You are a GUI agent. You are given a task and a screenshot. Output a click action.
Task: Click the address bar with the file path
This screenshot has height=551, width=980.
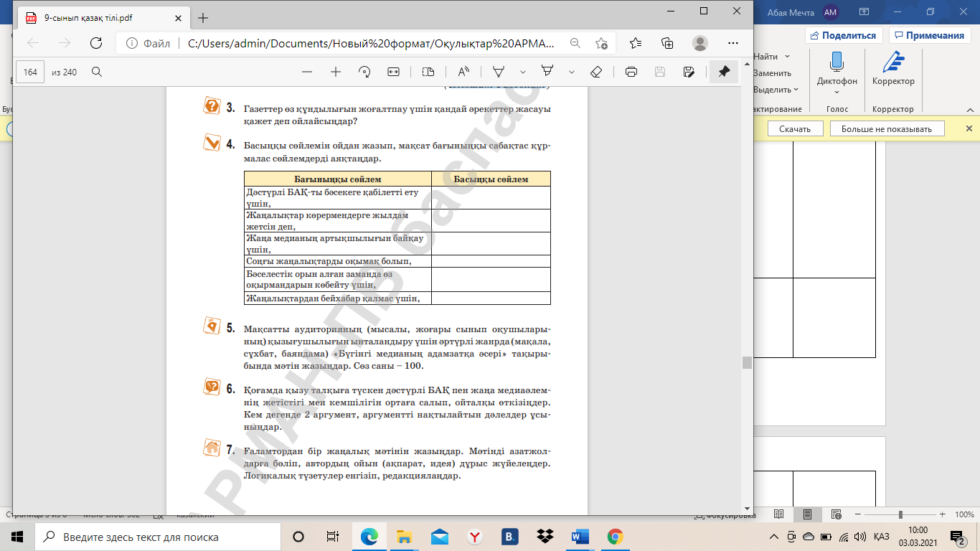(x=371, y=43)
